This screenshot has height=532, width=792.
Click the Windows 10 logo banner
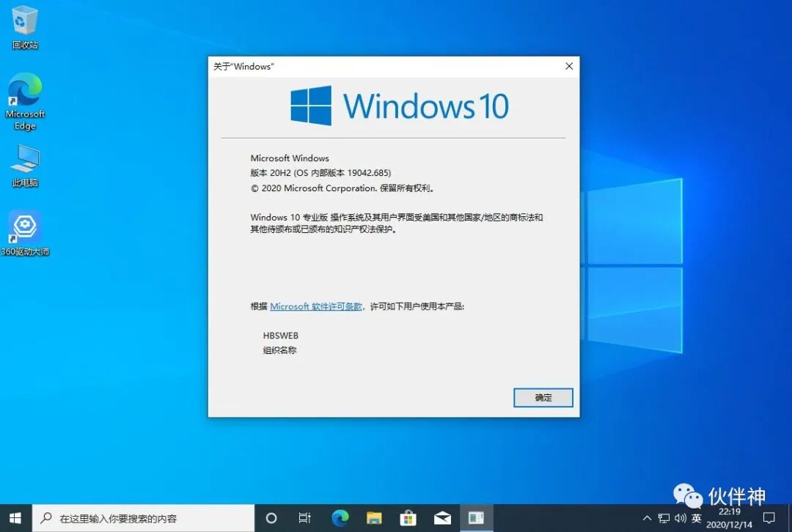(x=400, y=106)
